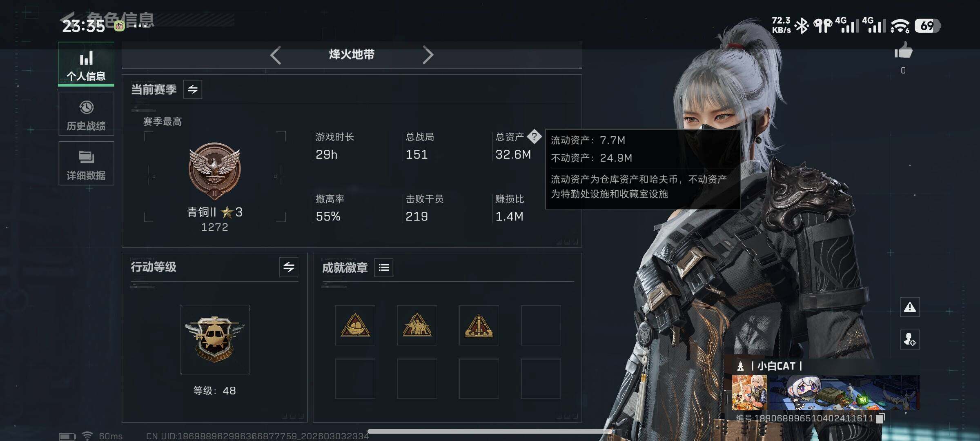Toggle the 当前赛季 season switch icon

click(193, 89)
